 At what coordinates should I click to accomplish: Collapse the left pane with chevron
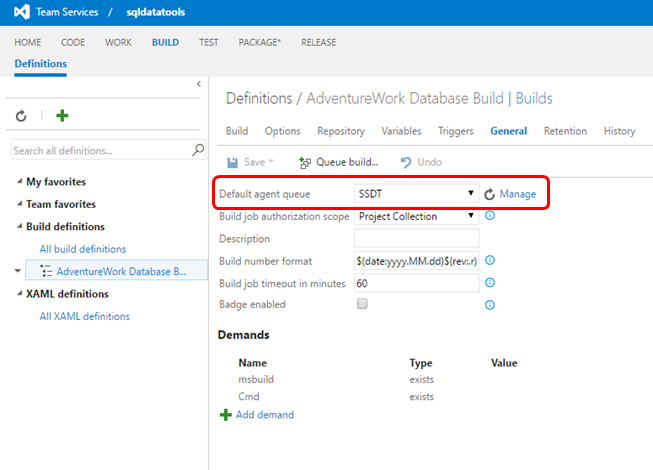point(199,84)
